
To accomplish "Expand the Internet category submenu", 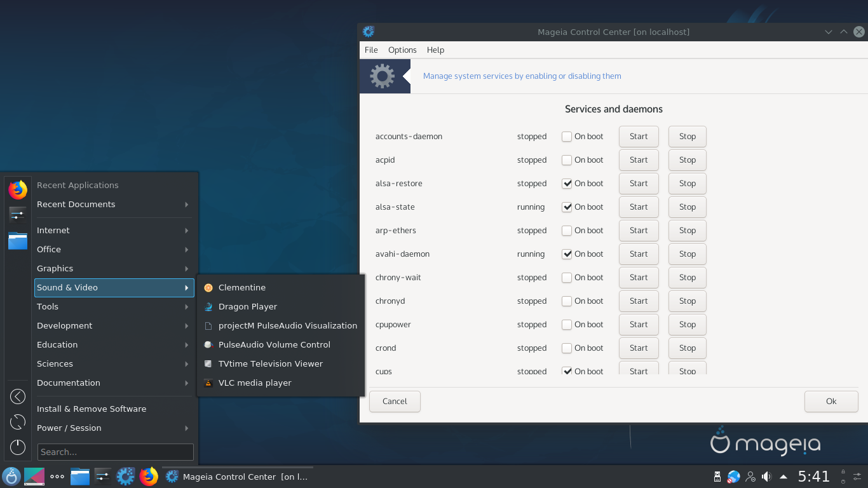I will coord(113,231).
